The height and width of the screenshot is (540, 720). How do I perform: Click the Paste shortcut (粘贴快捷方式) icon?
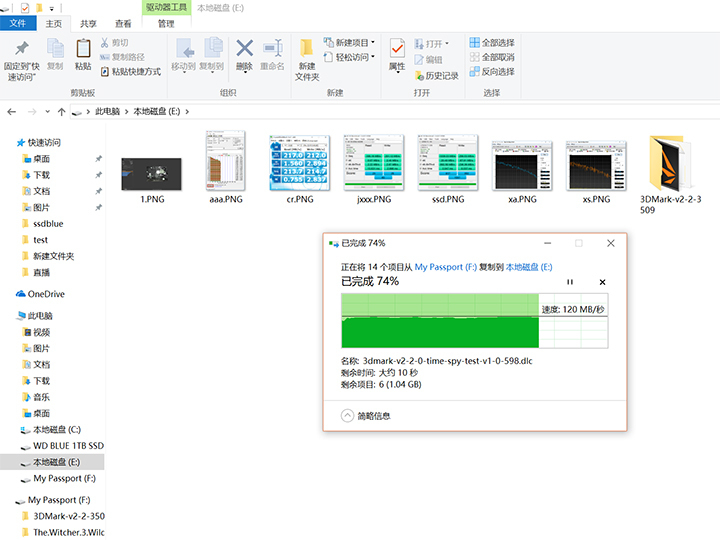click(x=105, y=72)
